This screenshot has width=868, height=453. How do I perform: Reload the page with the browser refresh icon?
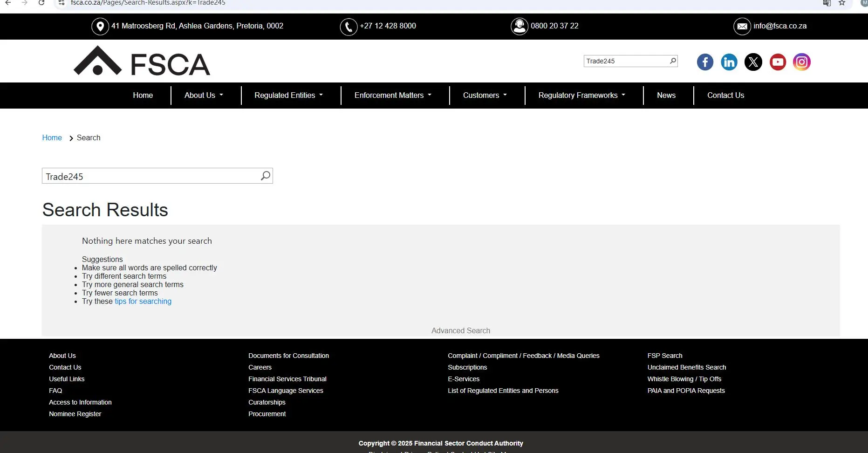(41, 3)
